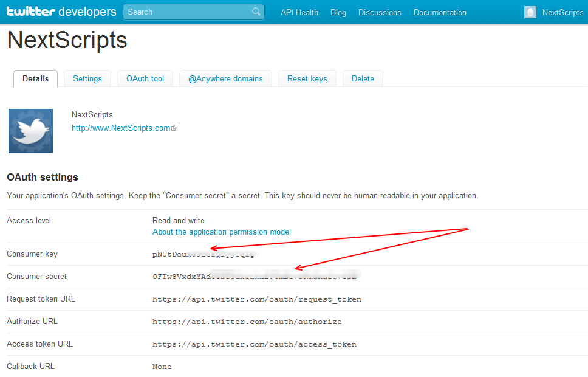Click the NextScripts application name beside icon
The width and height of the screenshot is (588, 377).
[x=92, y=114]
